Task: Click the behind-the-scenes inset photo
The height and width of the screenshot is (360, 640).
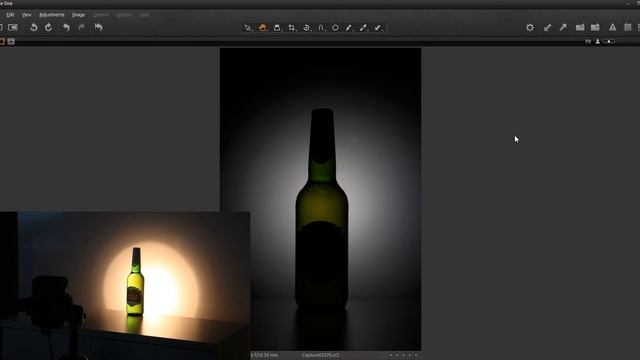Action: click(125, 285)
